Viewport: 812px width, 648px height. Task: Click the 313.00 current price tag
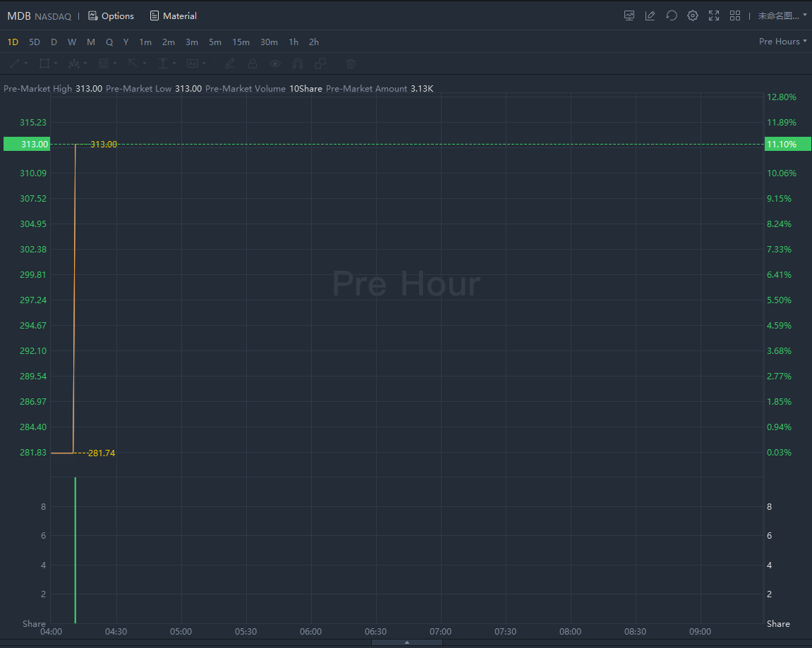click(26, 144)
